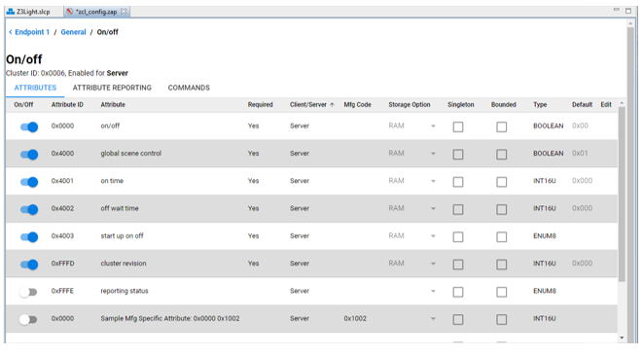The height and width of the screenshot is (355, 644).
Task: Sort by the Type column header
Action: point(540,105)
